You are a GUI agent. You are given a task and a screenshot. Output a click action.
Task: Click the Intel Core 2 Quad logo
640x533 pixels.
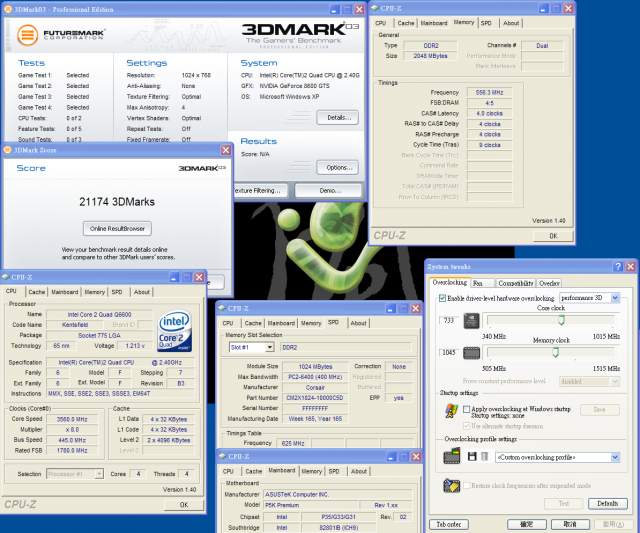(175, 331)
